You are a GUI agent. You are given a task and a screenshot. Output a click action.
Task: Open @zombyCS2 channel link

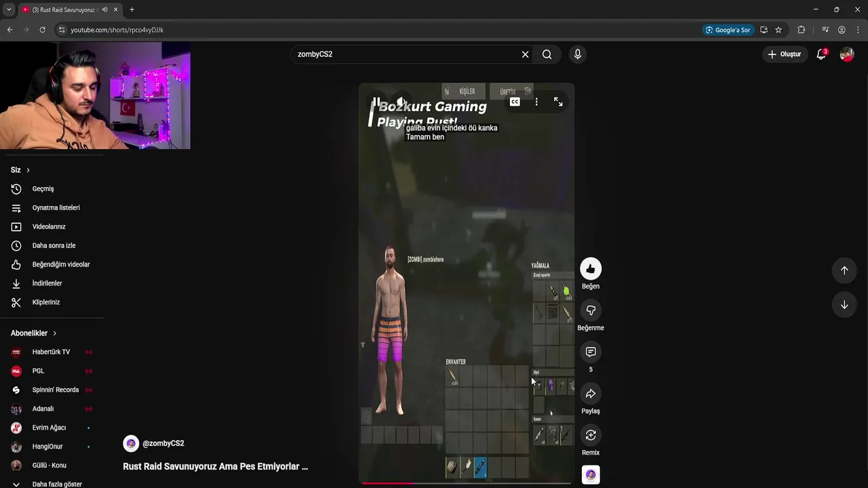pos(163,443)
